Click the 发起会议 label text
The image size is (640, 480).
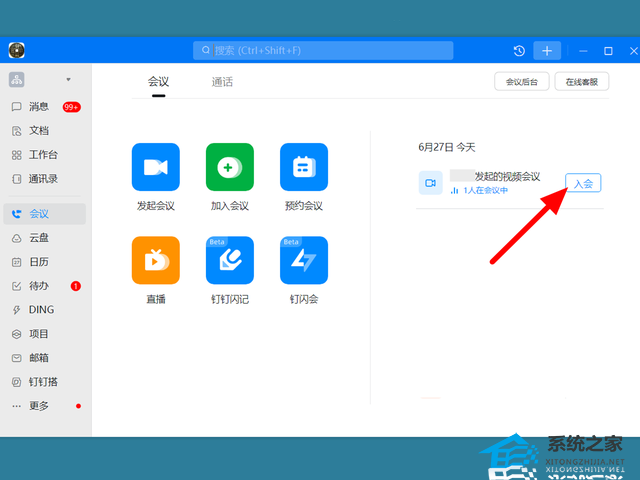tap(156, 206)
